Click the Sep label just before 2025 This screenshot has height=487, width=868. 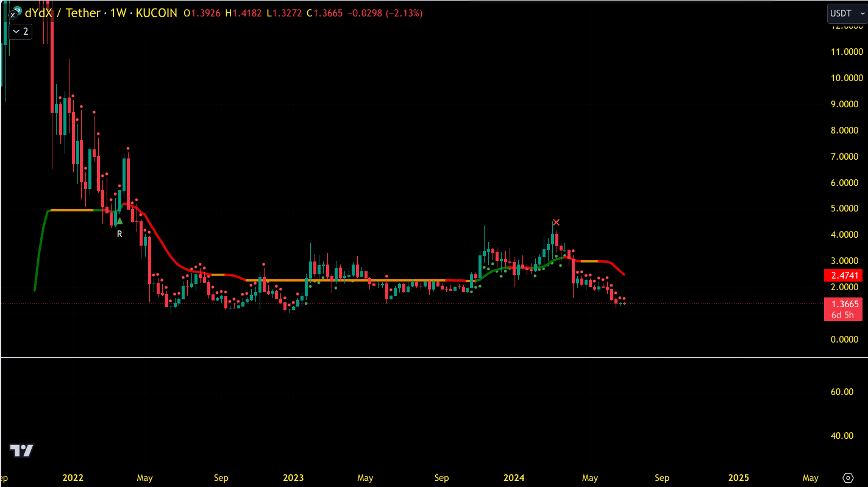click(662, 478)
